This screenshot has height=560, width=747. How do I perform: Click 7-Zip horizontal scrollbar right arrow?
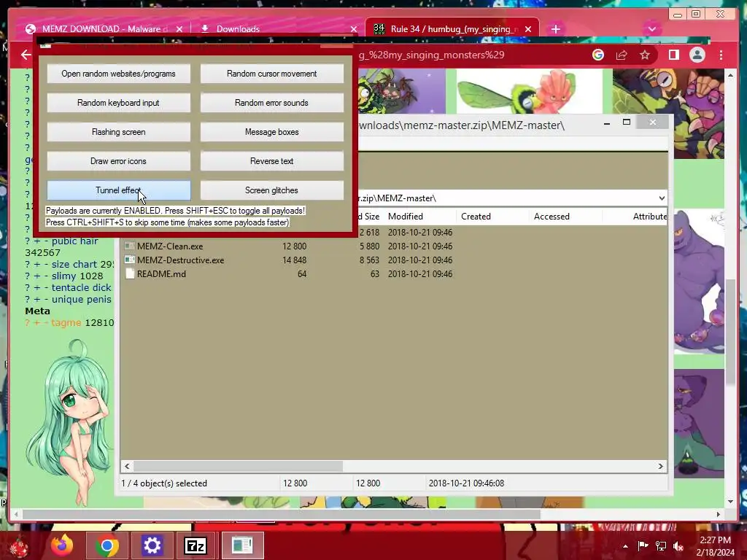click(660, 466)
